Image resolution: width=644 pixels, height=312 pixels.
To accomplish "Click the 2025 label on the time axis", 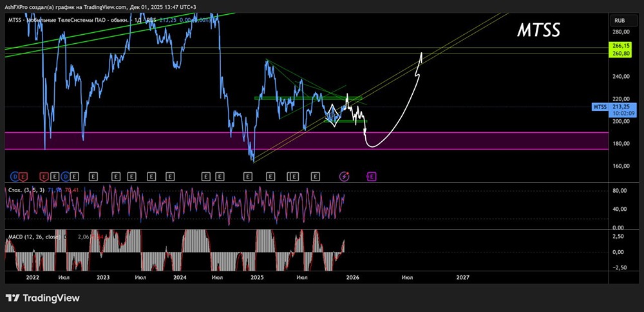I will pyautogui.click(x=256, y=277).
